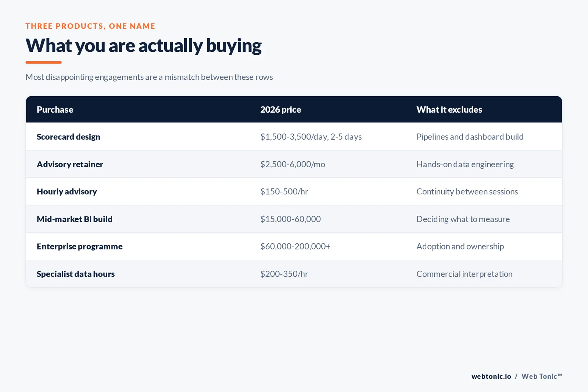Click the price '$2,500-6,000/mo'
Screen dimensions: 588x392
293,164
